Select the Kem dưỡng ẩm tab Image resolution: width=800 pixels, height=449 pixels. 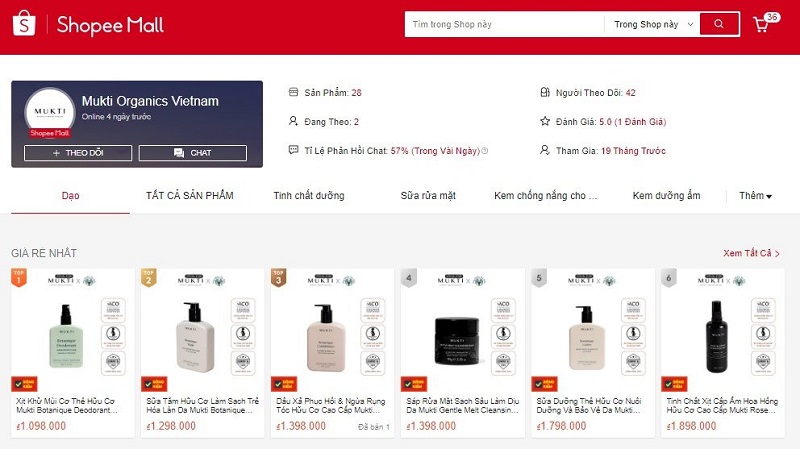[666, 195]
